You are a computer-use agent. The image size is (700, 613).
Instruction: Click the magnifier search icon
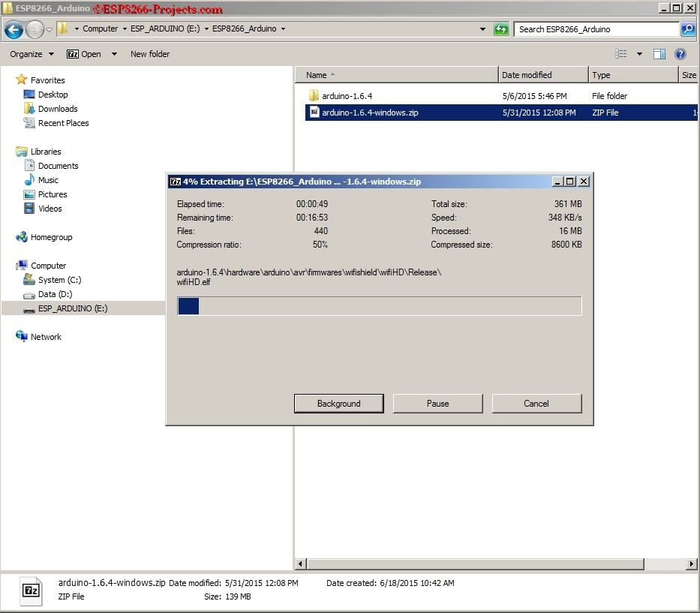pos(688,29)
